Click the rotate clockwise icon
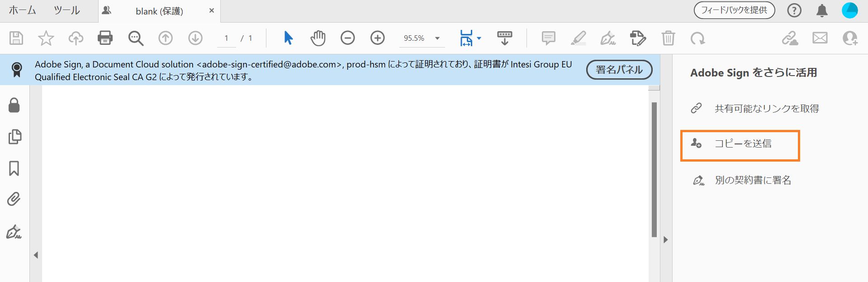 [697, 38]
